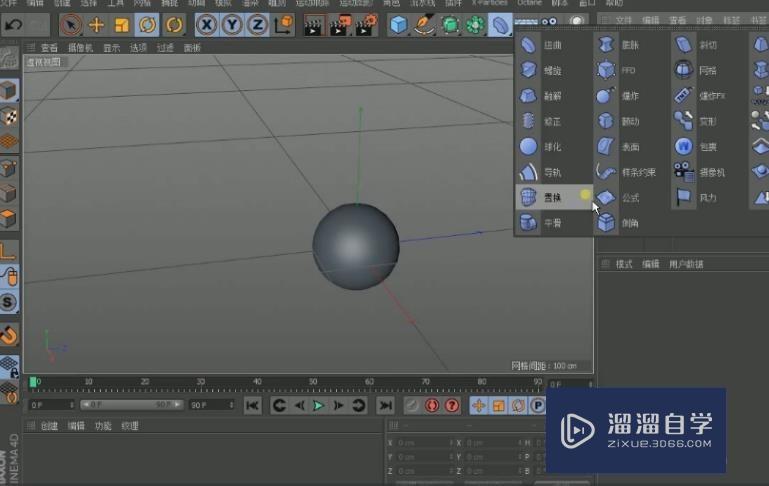This screenshot has height=486, width=769.
Task: Select the Move tool in top toolbar
Action: (x=97, y=24)
